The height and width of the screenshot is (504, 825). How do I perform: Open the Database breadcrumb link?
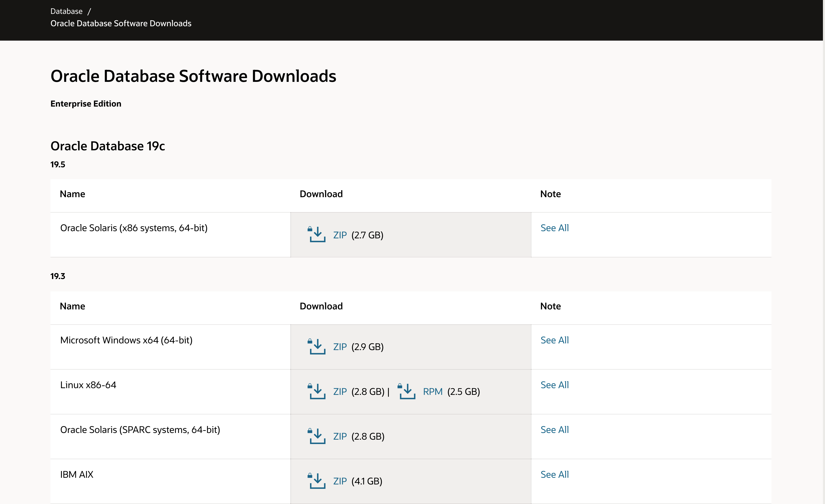coord(66,11)
